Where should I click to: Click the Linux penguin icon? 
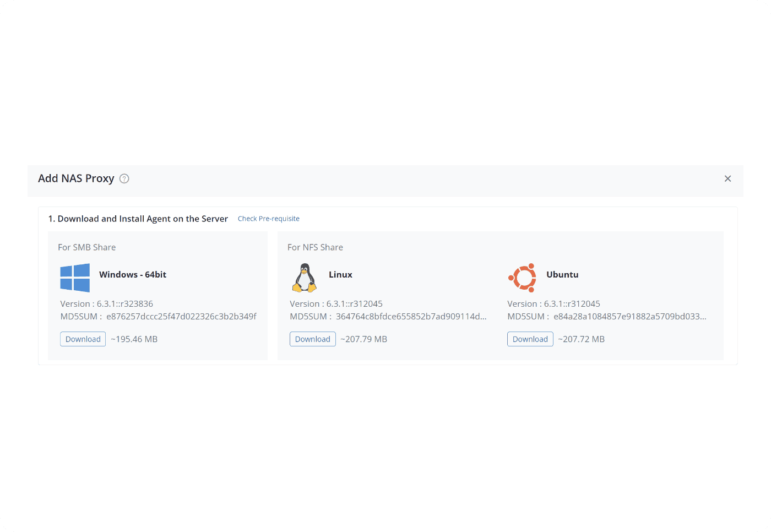(x=304, y=278)
